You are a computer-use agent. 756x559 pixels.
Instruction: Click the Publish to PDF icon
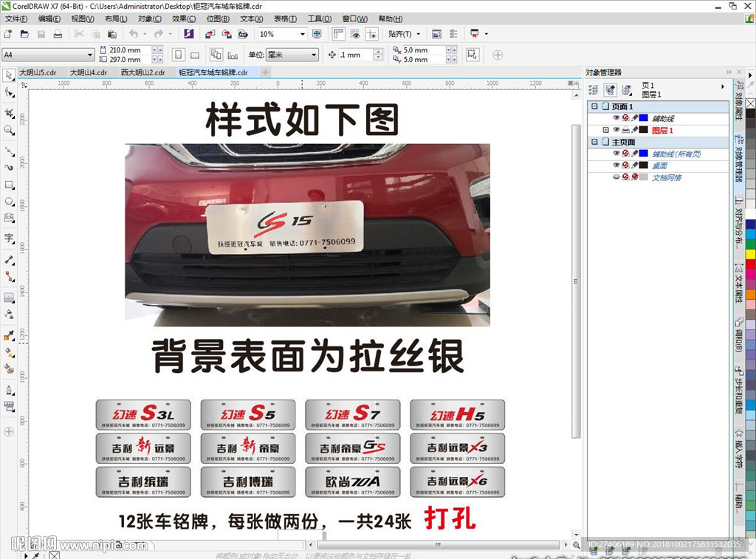243,34
